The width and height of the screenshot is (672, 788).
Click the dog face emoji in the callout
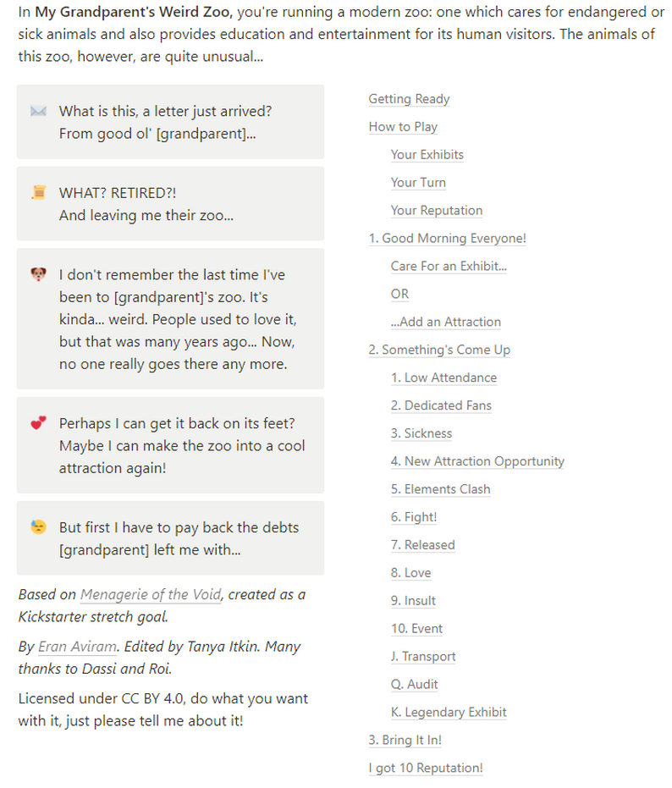point(38,275)
